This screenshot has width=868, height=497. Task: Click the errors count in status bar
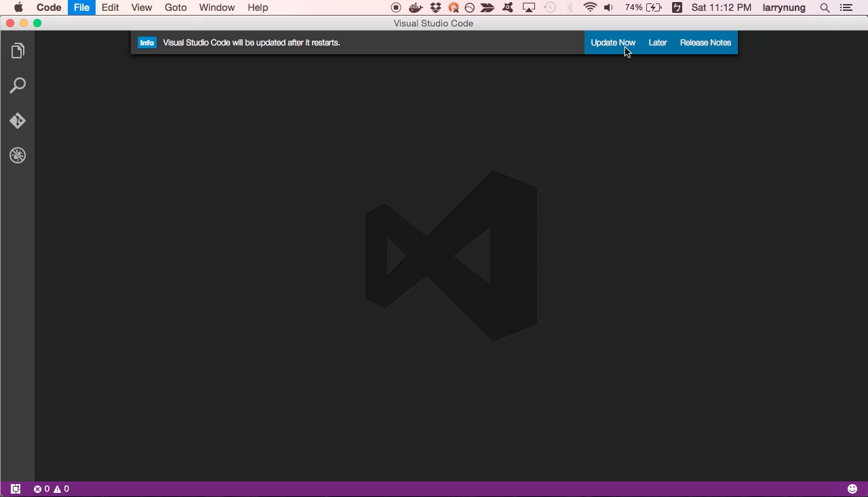tap(42, 489)
